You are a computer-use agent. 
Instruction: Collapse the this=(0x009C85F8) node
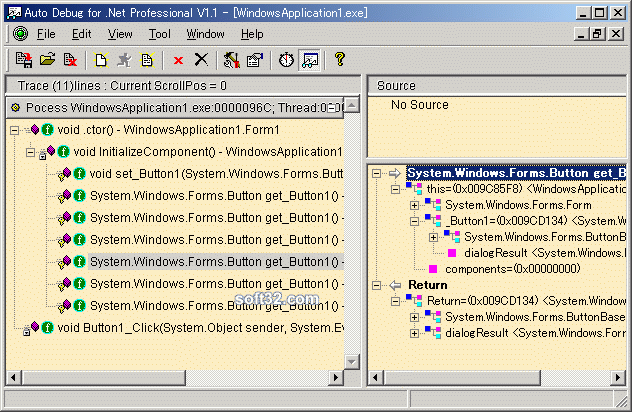click(395, 189)
